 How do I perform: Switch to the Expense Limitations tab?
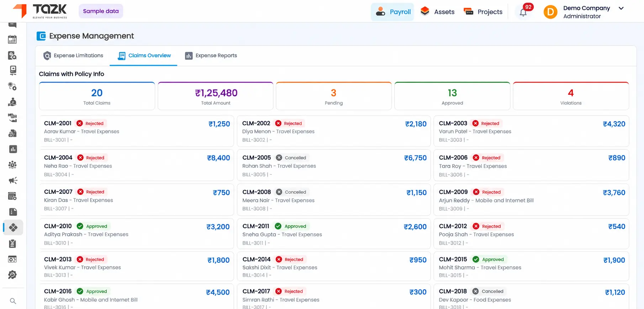[x=73, y=55]
